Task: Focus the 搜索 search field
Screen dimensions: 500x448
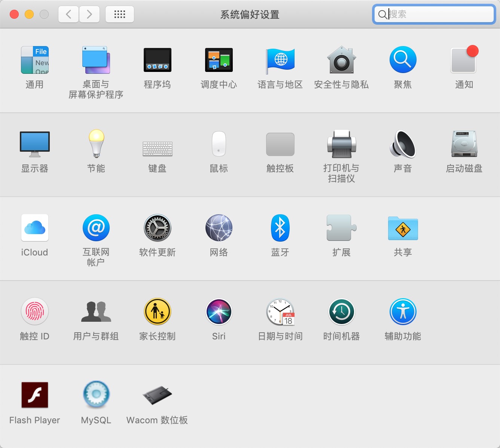Action: tap(434, 14)
